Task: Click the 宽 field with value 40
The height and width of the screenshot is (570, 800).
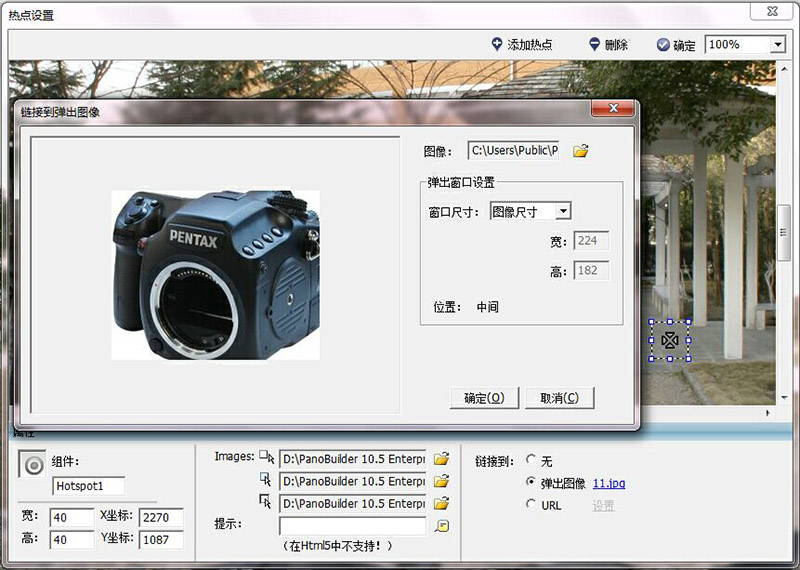Action: coord(72,517)
